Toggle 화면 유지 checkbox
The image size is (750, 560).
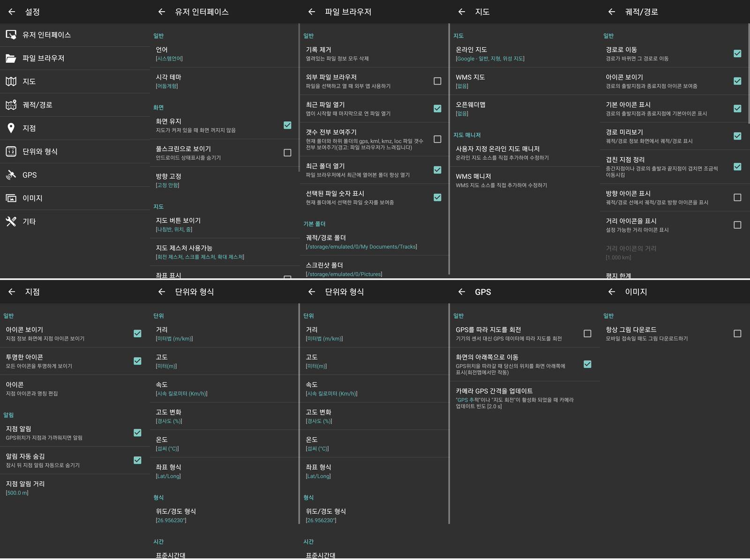point(287,125)
